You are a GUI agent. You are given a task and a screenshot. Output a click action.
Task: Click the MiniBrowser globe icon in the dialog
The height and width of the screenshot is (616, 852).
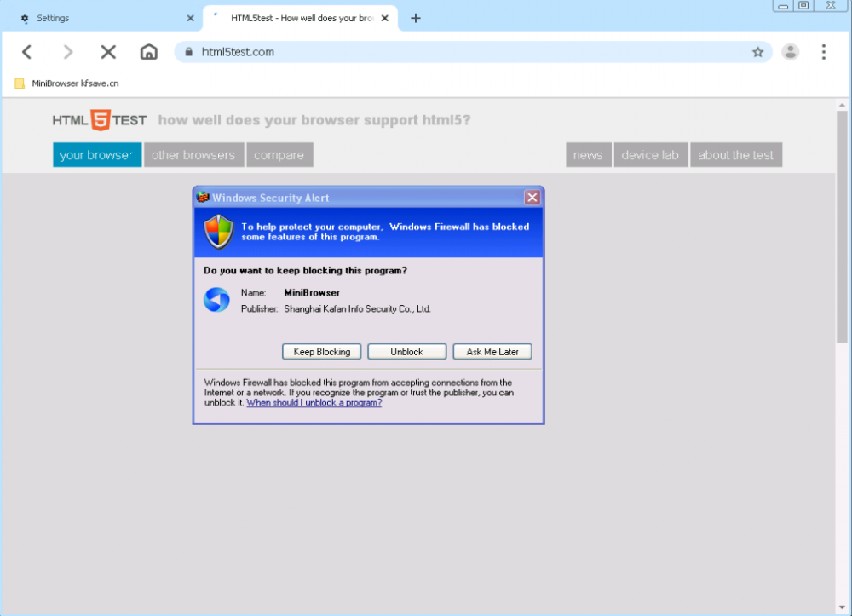point(217,300)
